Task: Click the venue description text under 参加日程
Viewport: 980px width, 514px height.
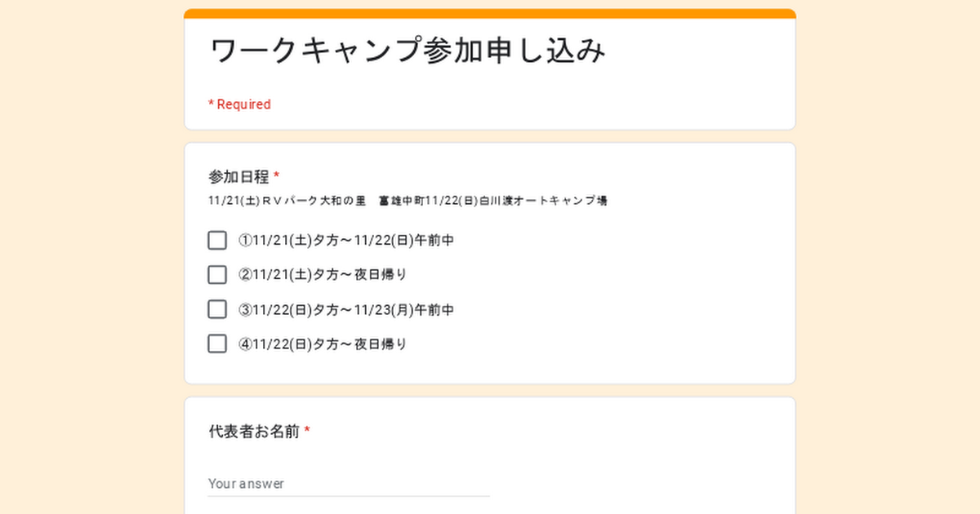Action: coord(408,201)
